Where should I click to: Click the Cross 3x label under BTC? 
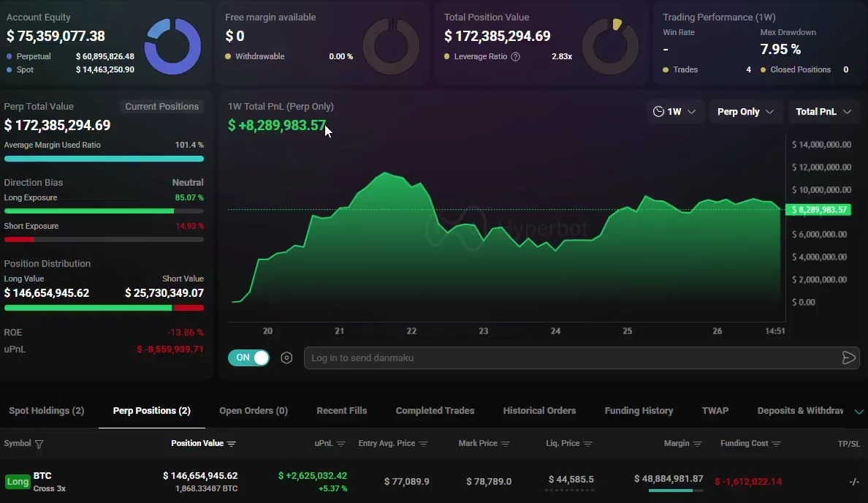[x=49, y=488]
